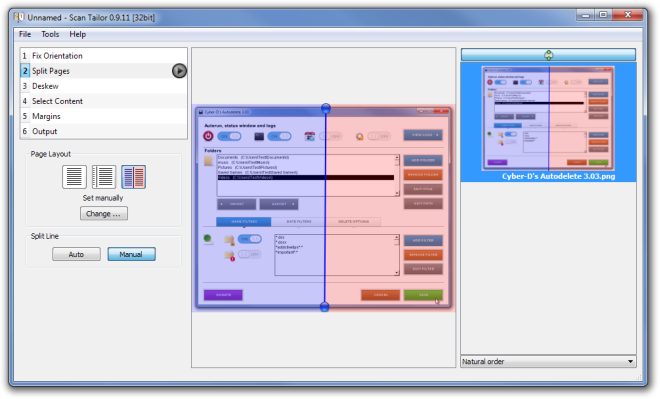
Task: Grab top handle of split line
Action: click(325, 109)
